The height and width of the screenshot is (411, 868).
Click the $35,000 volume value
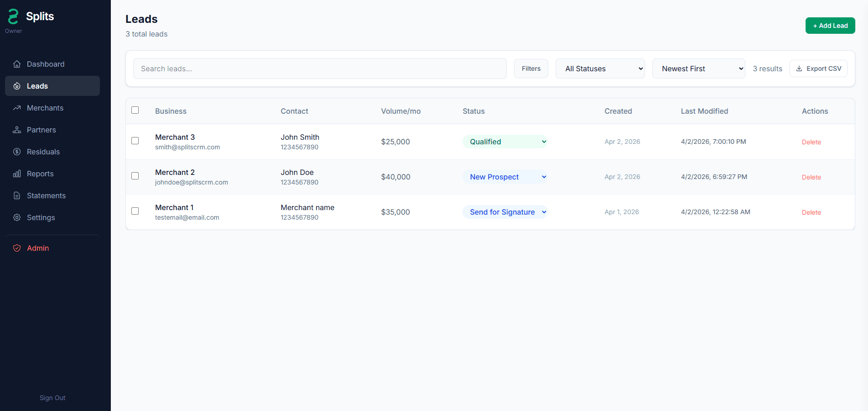(395, 212)
